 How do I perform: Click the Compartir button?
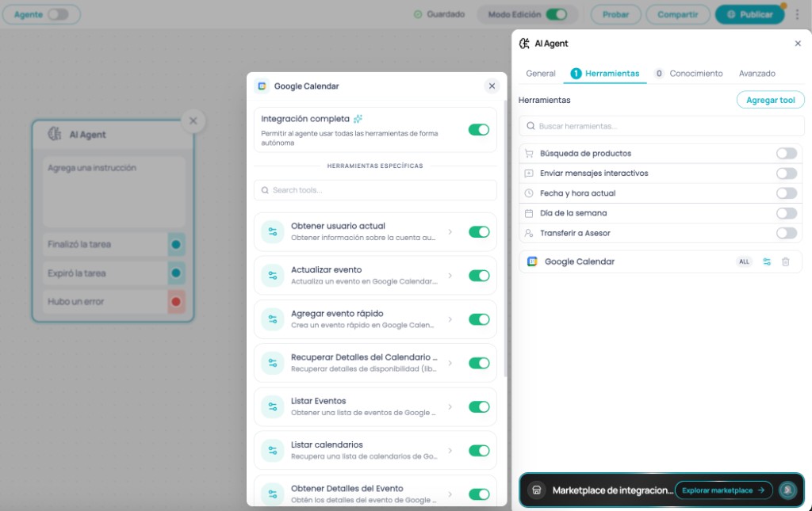[678, 14]
